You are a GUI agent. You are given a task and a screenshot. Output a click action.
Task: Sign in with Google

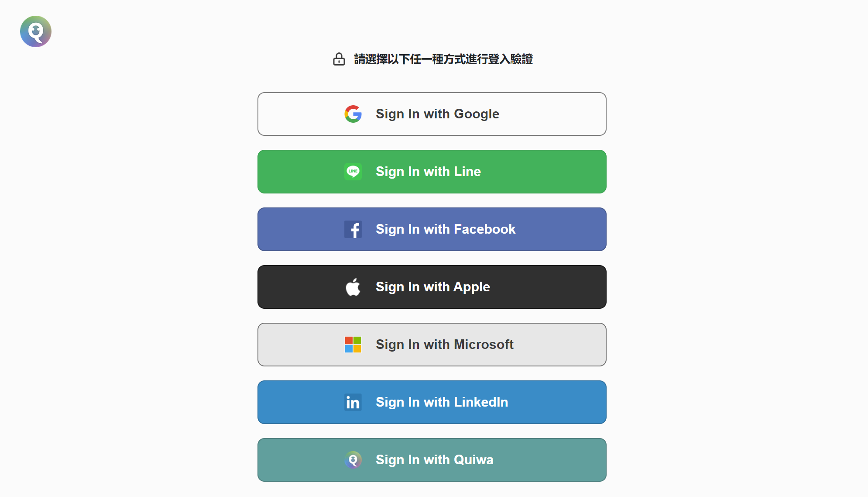(432, 114)
